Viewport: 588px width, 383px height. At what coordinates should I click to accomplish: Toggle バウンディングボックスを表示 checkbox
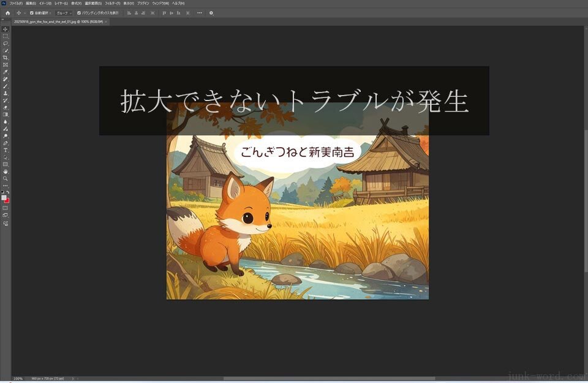click(79, 12)
